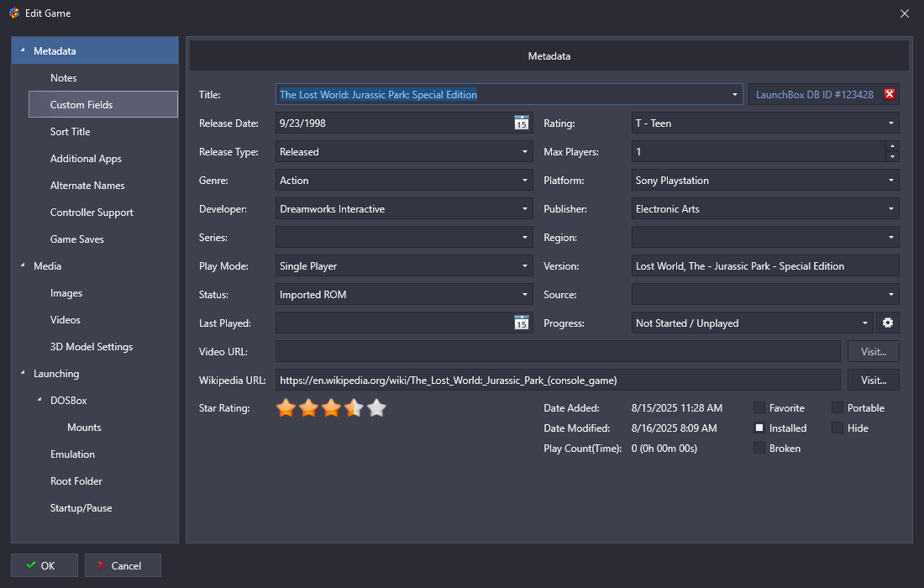Collapse the Metadata tree section
924x588 pixels.
point(23,50)
